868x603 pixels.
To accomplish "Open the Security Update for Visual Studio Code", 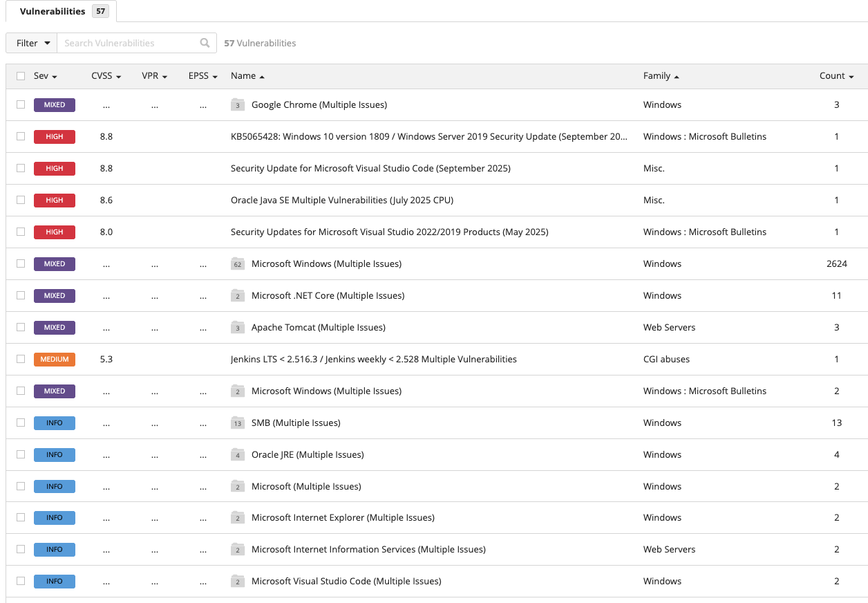I will pos(370,169).
